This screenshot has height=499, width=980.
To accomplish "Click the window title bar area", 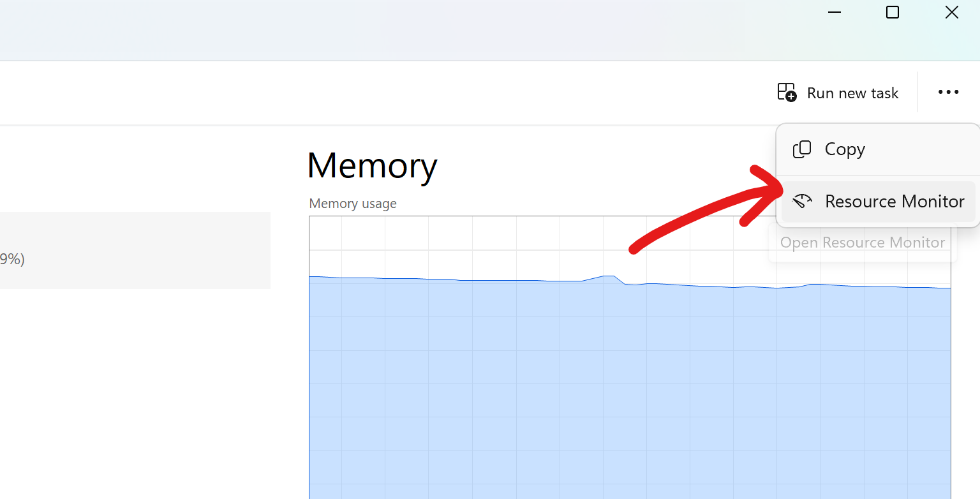I will pos(383,29).
